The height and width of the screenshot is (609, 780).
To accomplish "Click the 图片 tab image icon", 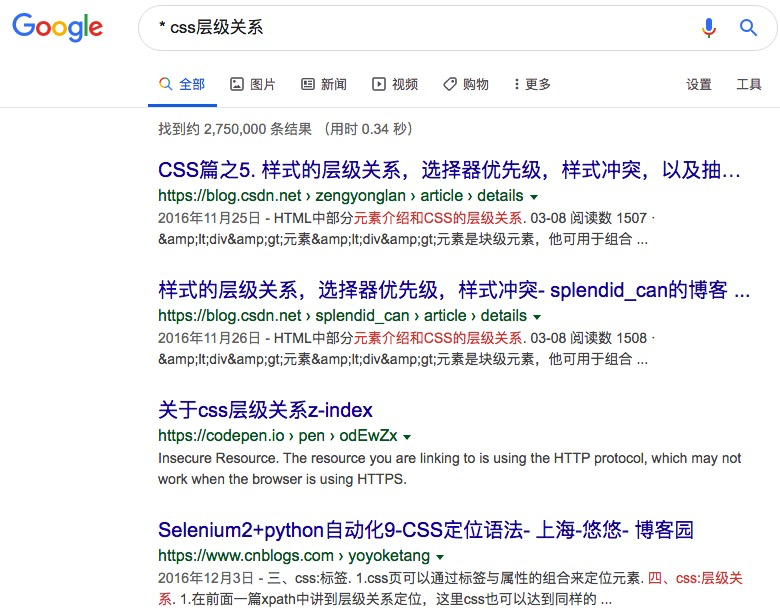I will pos(236,84).
